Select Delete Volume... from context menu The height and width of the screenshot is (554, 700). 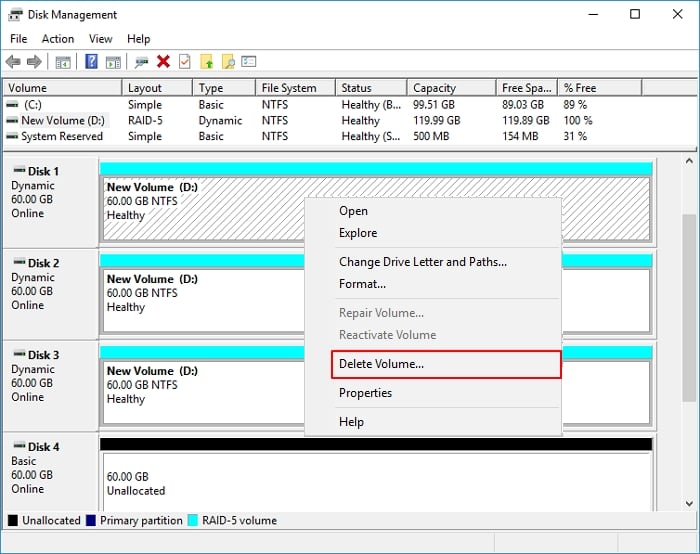(x=381, y=364)
